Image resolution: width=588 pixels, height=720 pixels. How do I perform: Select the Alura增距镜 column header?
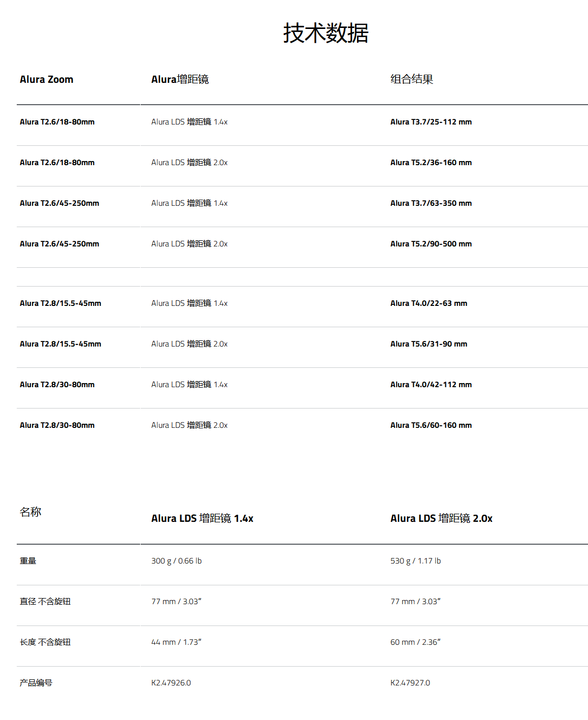pos(180,79)
